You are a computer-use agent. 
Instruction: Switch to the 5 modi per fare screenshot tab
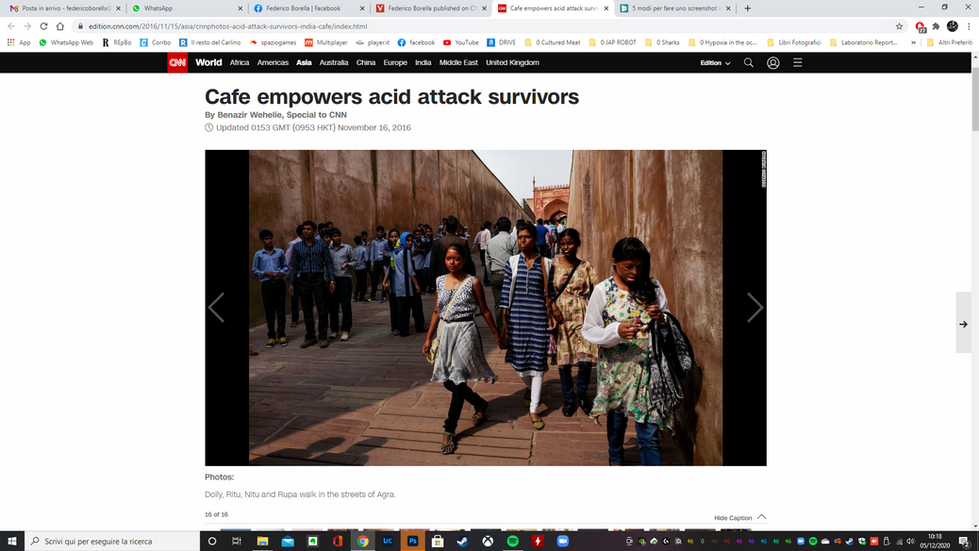(x=676, y=8)
